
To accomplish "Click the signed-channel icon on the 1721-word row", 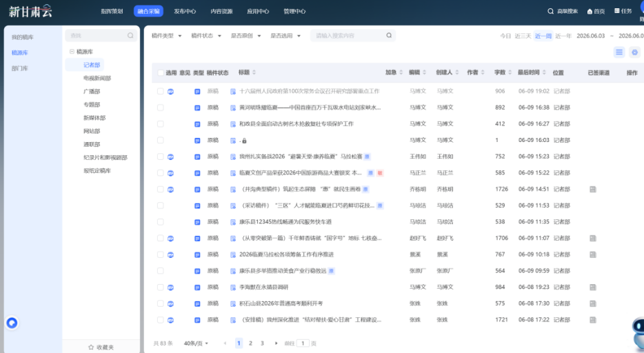I will click(593, 320).
